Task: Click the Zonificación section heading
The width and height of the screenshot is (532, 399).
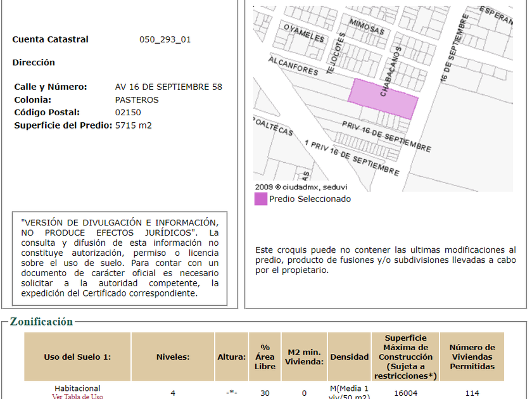Action: click(x=41, y=321)
